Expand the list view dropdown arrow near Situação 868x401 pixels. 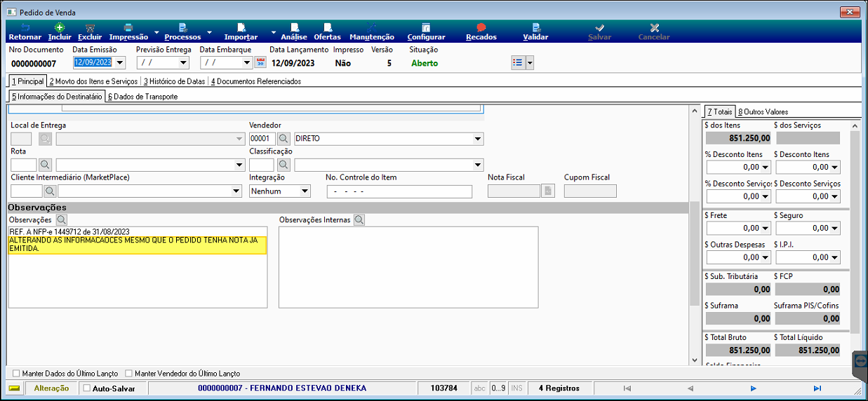[x=530, y=62]
